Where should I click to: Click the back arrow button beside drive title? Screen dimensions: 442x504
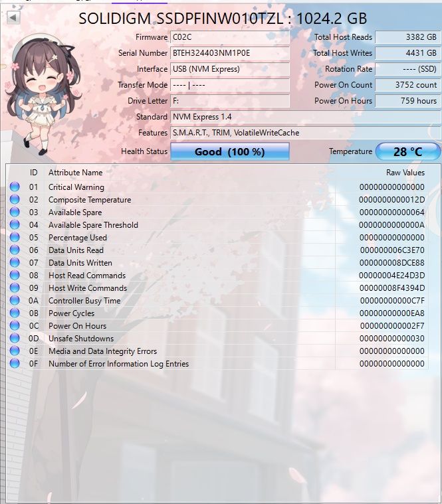click(x=13, y=18)
